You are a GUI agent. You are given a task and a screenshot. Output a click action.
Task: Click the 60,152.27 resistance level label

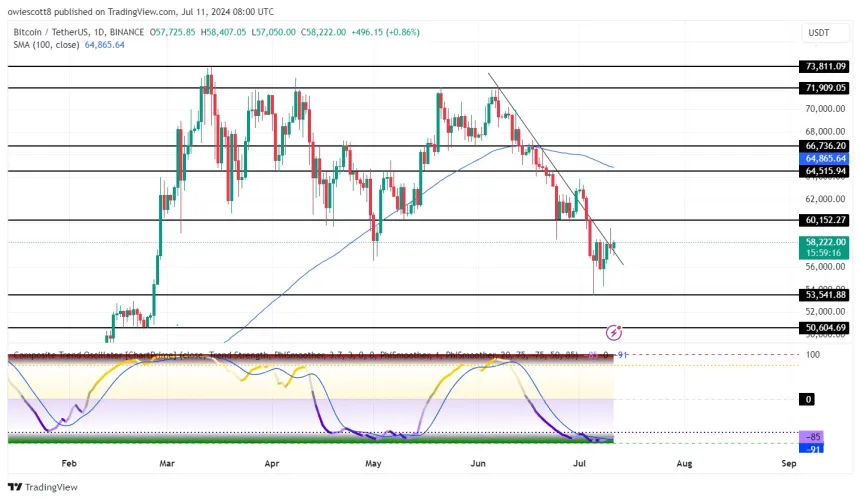825,220
